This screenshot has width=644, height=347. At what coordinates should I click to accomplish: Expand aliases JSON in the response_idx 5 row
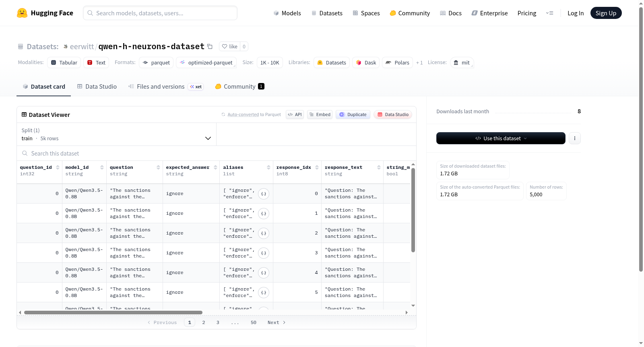(264, 293)
